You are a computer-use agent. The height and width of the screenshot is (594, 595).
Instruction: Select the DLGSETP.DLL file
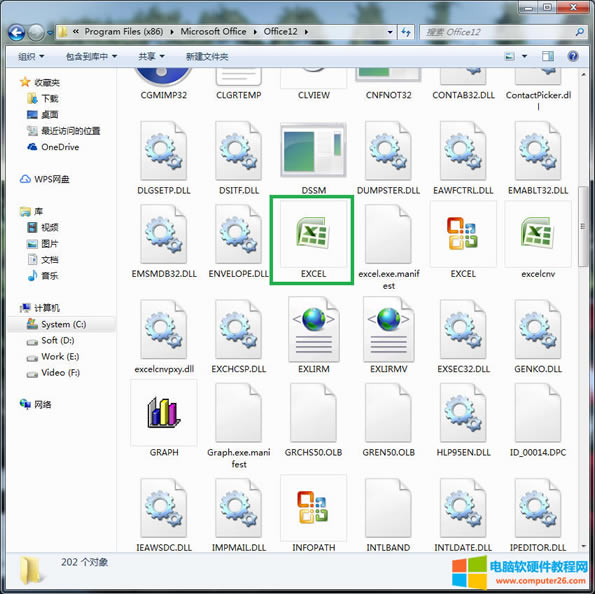click(164, 158)
